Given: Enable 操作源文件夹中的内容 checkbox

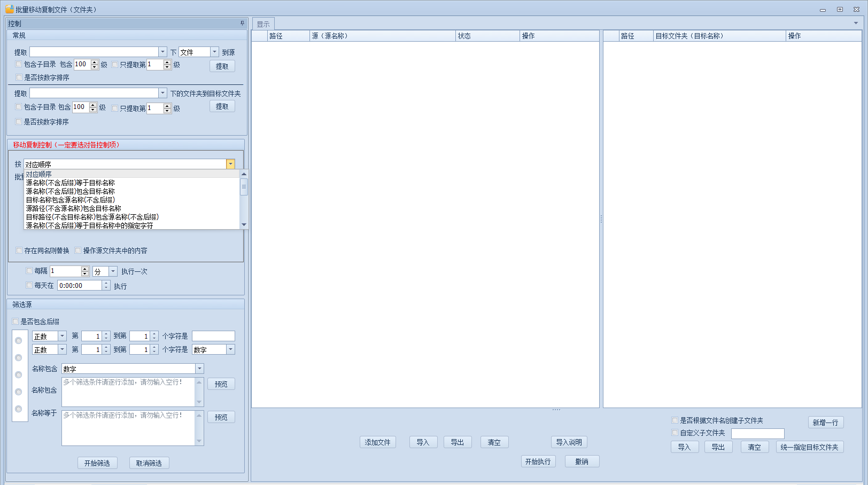Looking at the screenshot, I should click(x=78, y=251).
